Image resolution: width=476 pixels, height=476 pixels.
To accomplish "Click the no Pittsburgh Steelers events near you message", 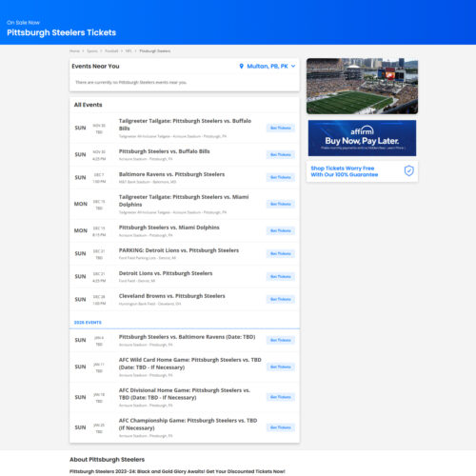I will point(130,83).
